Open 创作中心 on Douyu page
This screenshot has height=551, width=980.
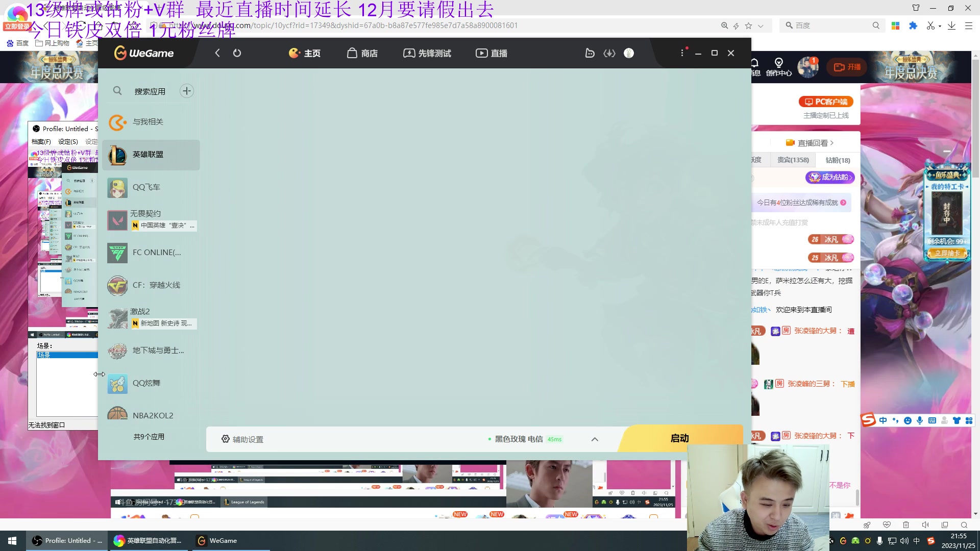778,67
